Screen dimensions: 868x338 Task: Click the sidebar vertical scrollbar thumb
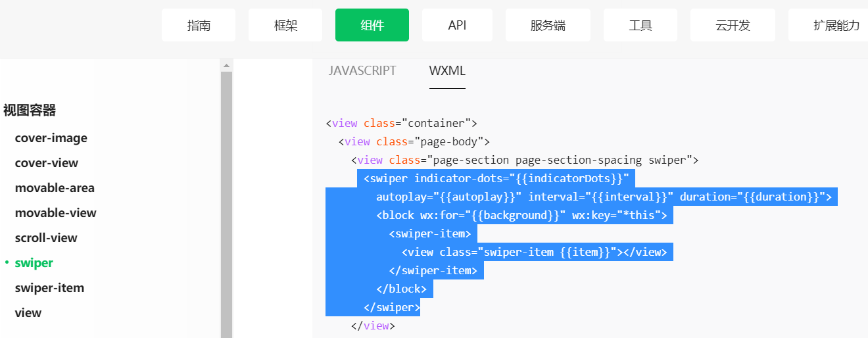coord(226,205)
